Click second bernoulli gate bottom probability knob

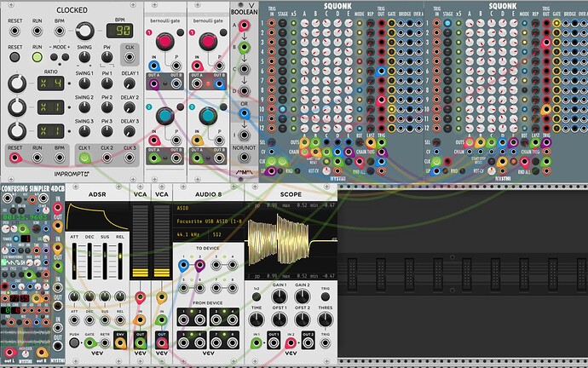point(208,116)
